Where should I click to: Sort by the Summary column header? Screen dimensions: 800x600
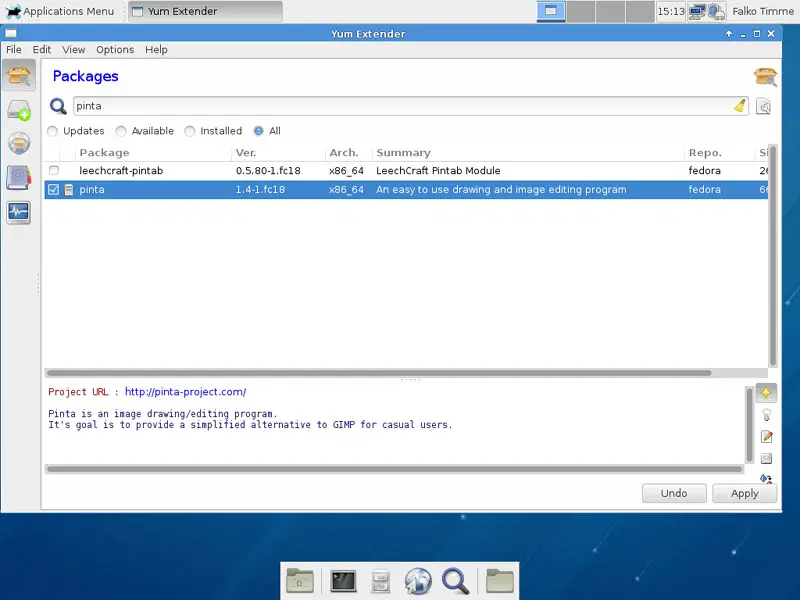coord(528,153)
